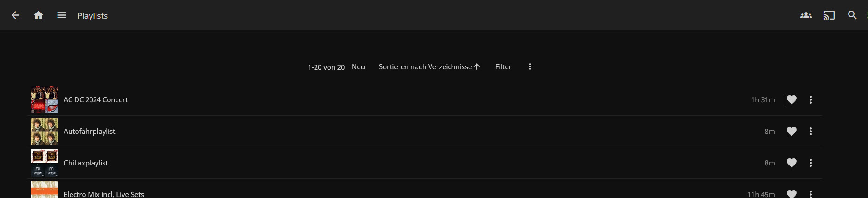868x198 pixels.
Task: Open the Autofahrplaylist playlist entry
Action: (x=90, y=132)
